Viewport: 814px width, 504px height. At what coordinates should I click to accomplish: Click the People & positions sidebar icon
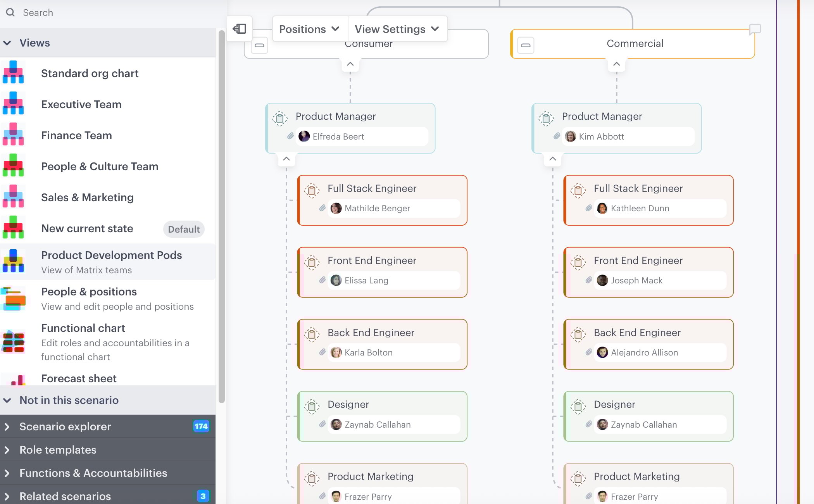point(13,299)
